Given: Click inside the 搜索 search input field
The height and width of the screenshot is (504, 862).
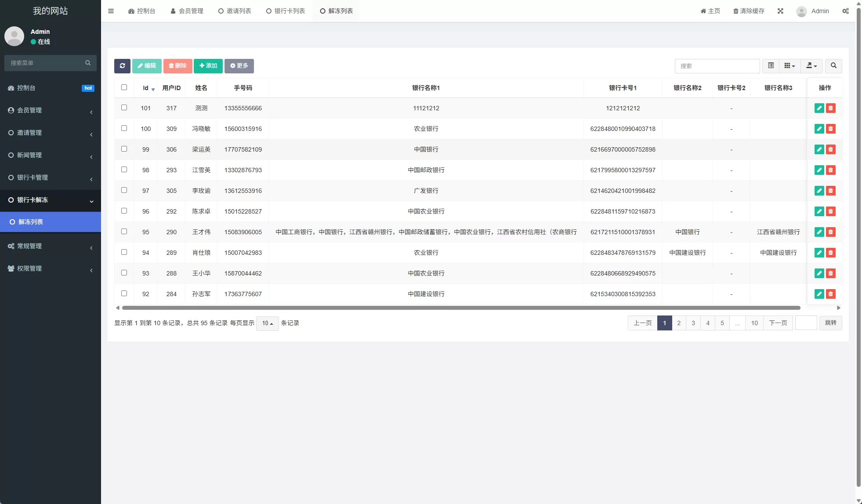Looking at the screenshot, I should 717,66.
